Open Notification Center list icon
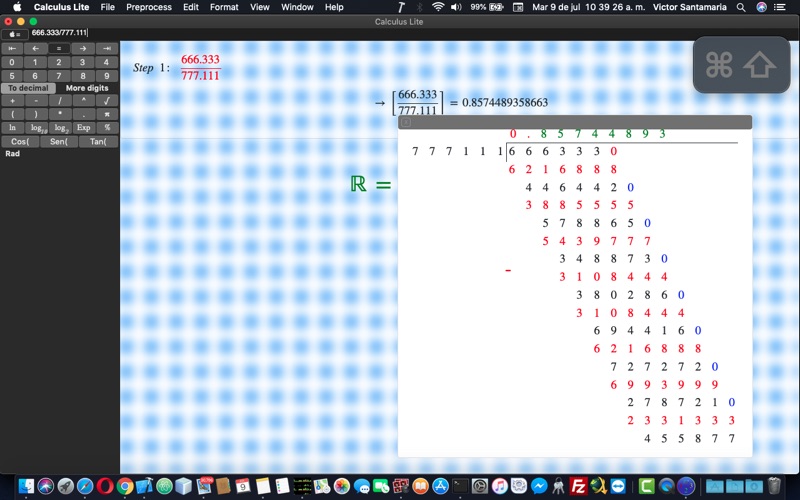Image resolution: width=800 pixels, height=500 pixels. pos(779,7)
